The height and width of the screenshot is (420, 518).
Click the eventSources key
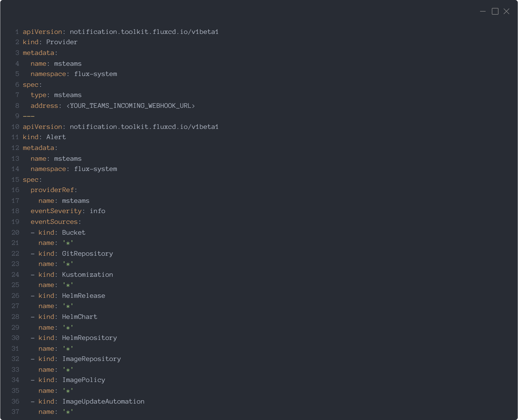click(x=54, y=222)
